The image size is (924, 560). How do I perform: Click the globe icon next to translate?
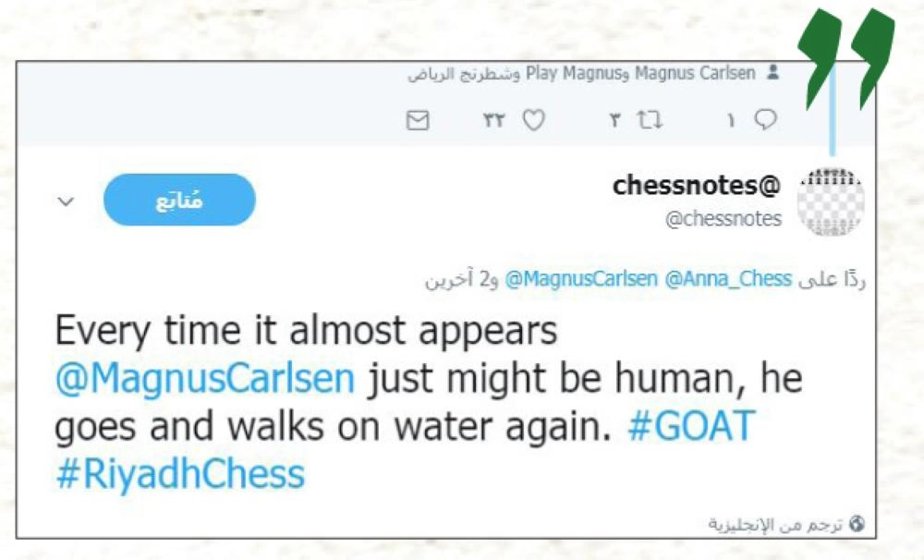(x=857, y=524)
